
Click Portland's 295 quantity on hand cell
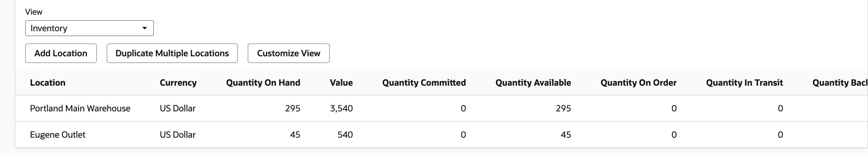[292, 108]
